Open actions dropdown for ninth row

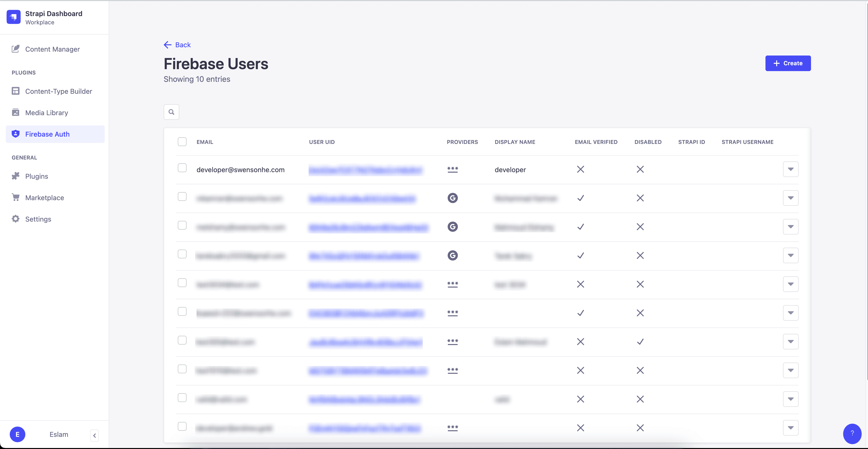[x=791, y=399]
